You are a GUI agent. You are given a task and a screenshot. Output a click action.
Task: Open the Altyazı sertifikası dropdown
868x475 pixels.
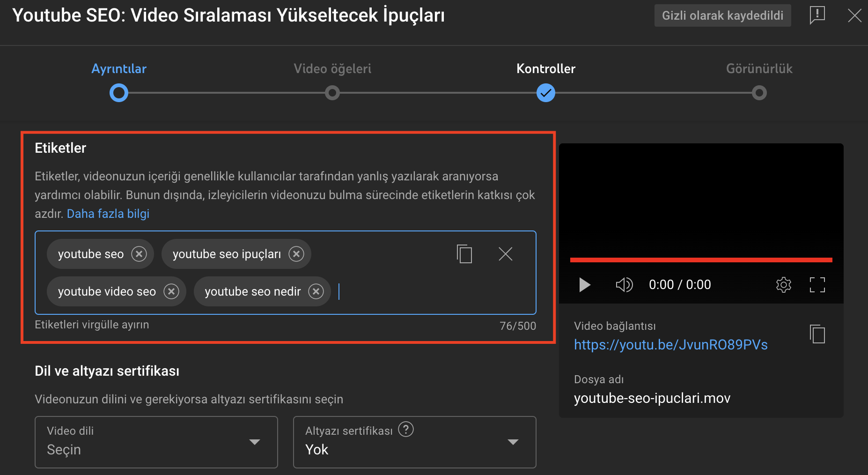click(x=415, y=442)
